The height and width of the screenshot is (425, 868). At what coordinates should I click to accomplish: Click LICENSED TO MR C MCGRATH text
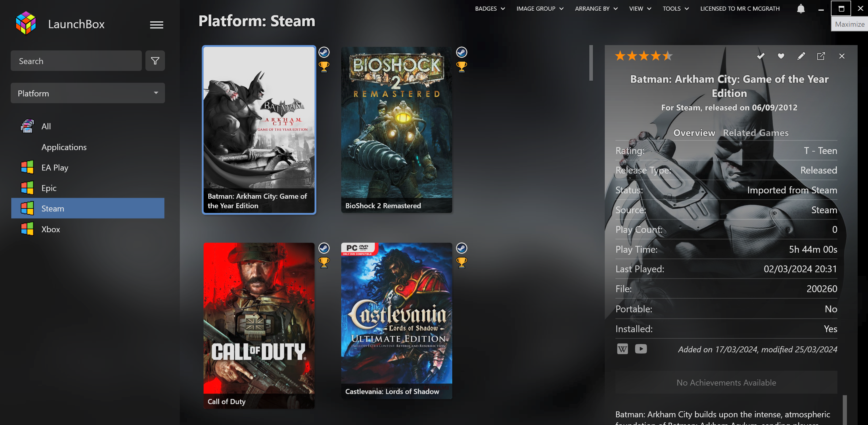pos(740,9)
